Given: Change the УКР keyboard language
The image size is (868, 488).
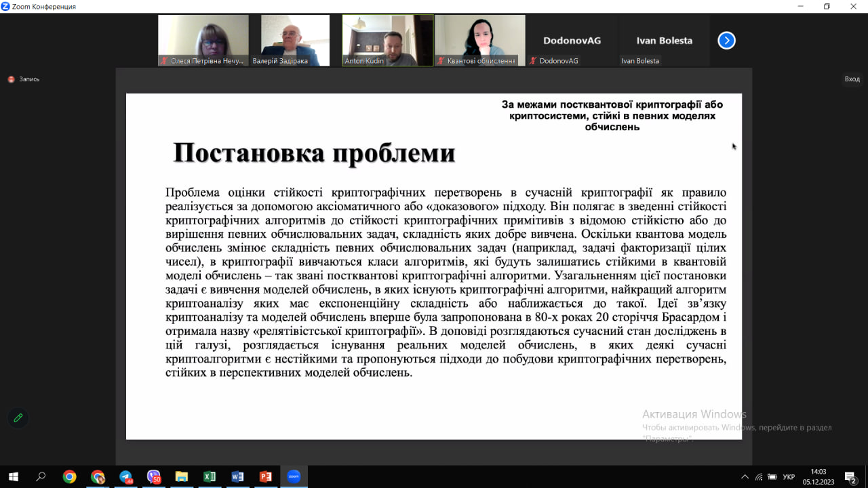Looking at the screenshot, I should tap(789, 477).
